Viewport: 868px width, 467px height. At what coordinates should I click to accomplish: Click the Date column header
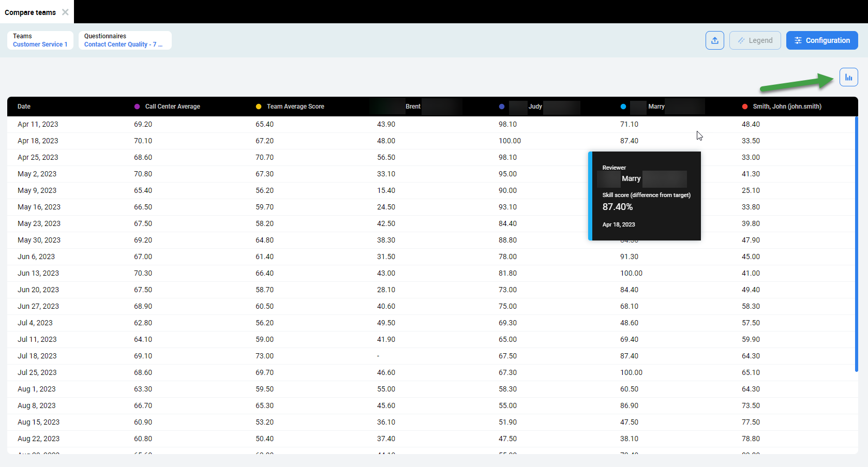(24, 107)
